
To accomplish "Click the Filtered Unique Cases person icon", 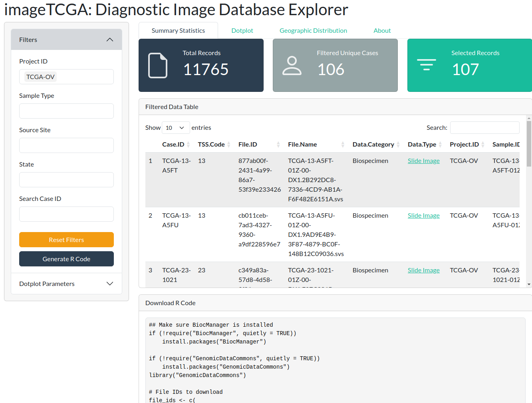I will click(292, 66).
